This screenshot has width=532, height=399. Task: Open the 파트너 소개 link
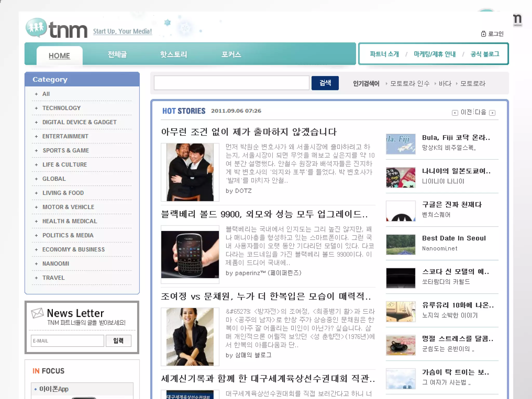point(384,54)
